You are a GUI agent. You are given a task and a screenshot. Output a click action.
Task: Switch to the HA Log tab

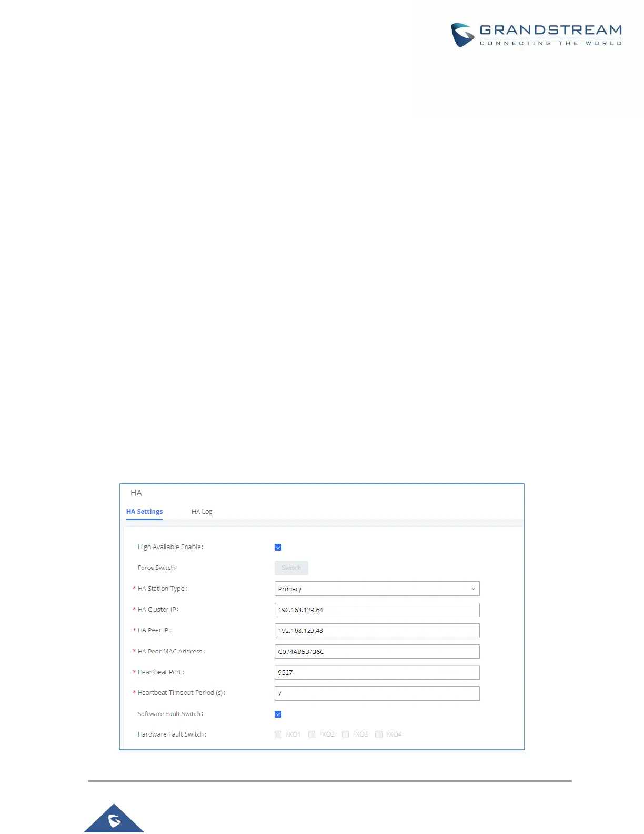click(202, 512)
